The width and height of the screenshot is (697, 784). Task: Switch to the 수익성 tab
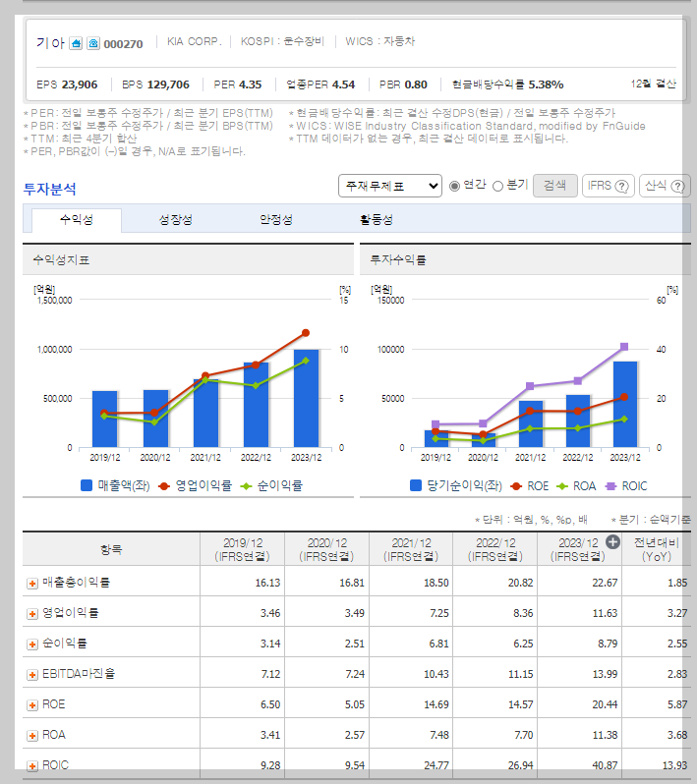77,220
